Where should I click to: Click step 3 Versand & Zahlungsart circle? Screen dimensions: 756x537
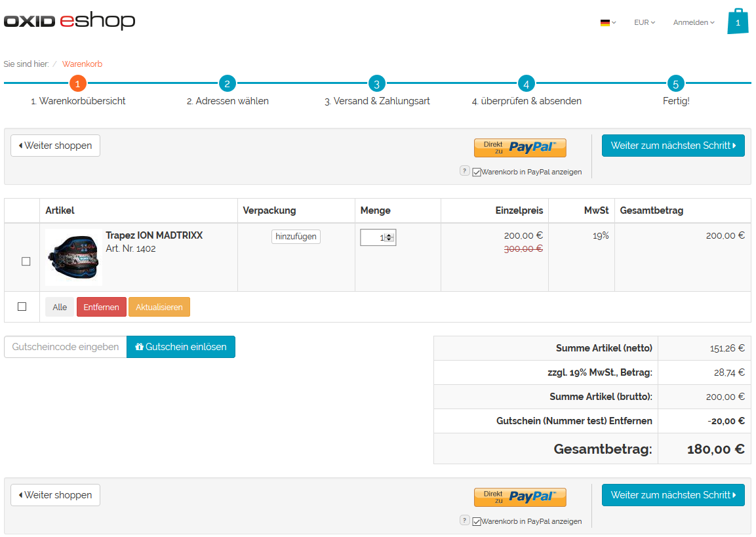pos(376,84)
